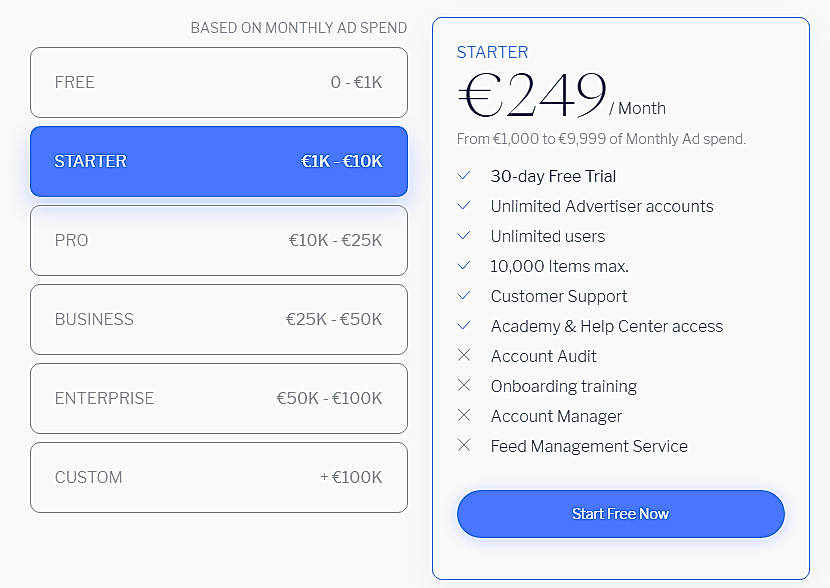Screen dimensions: 830x588
Task: Select the CUSTOM pricing tier
Action: [219, 477]
